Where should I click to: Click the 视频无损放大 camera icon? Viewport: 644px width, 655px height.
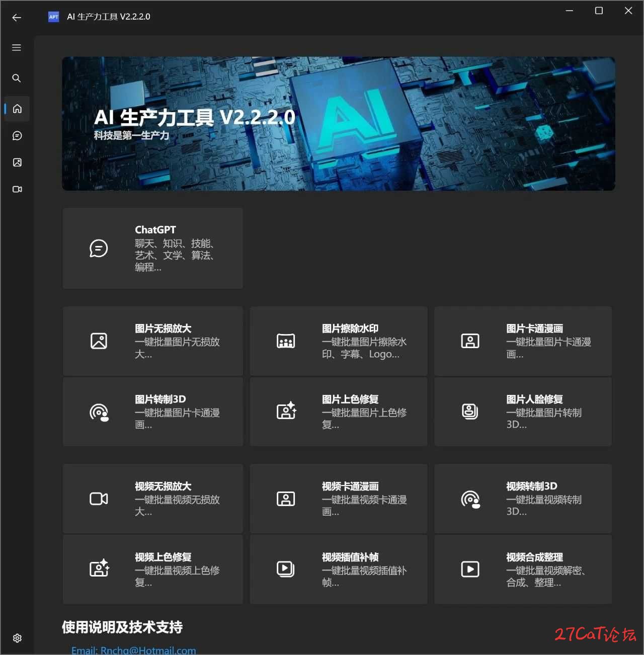[99, 499]
